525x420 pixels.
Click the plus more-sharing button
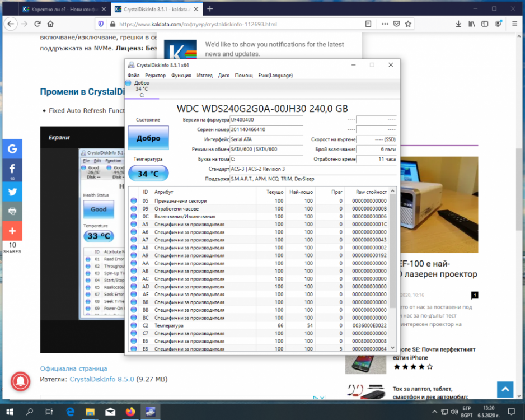(12, 231)
